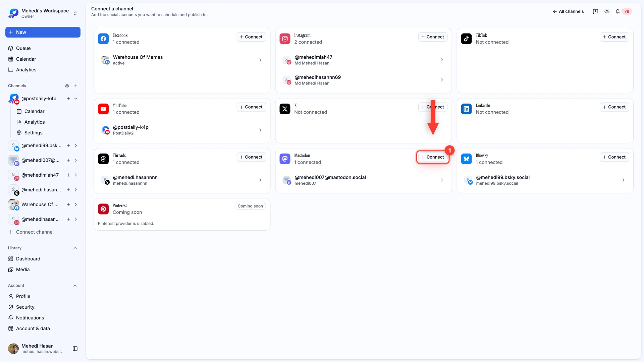Screen dimensions: 644x362
Task: Open the top-level Calendar menu item
Action: pyautogui.click(x=43, y=59)
